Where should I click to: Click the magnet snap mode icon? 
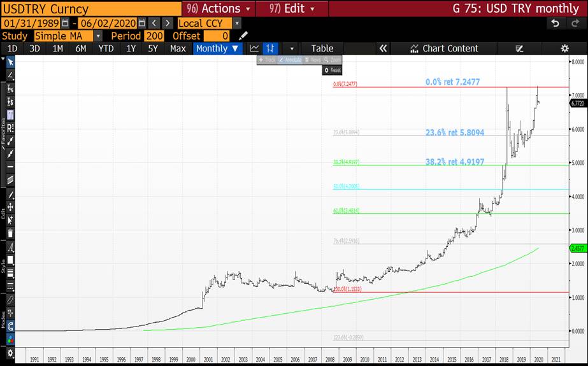pos(10,326)
